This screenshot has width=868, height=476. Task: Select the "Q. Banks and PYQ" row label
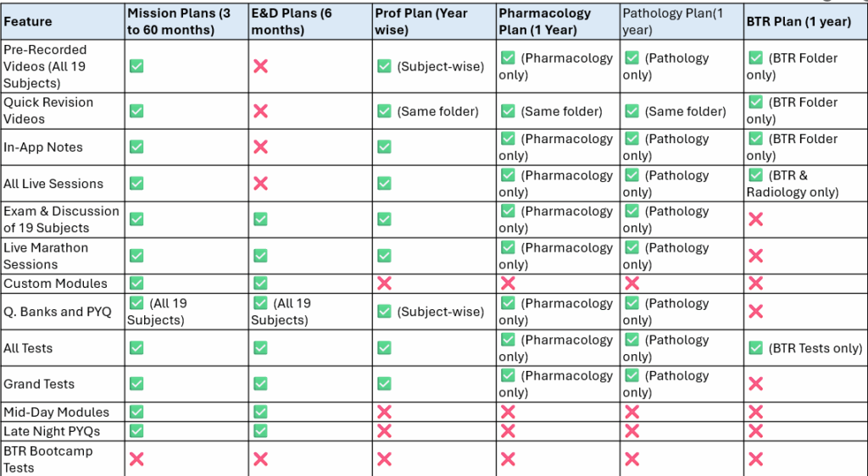(x=58, y=312)
